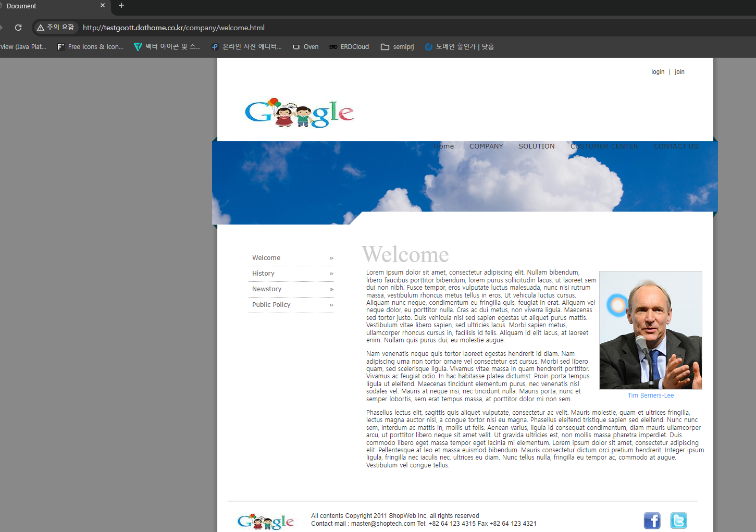Open the 도메인 할인가 닷홈 bookmark

(460, 47)
